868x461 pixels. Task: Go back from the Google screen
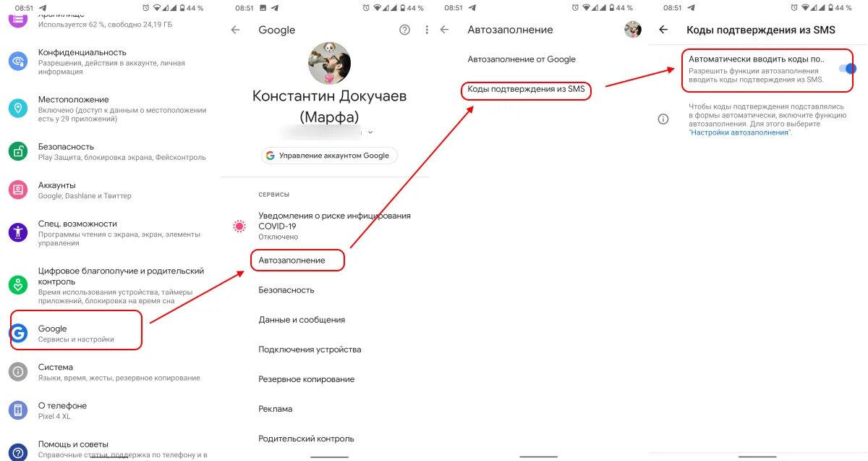(235, 30)
